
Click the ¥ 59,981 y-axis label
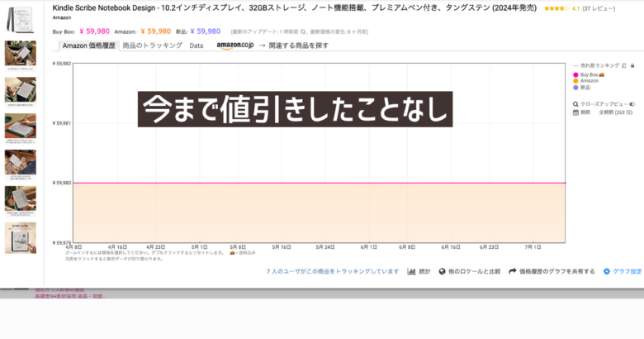(x=62, y=123)
